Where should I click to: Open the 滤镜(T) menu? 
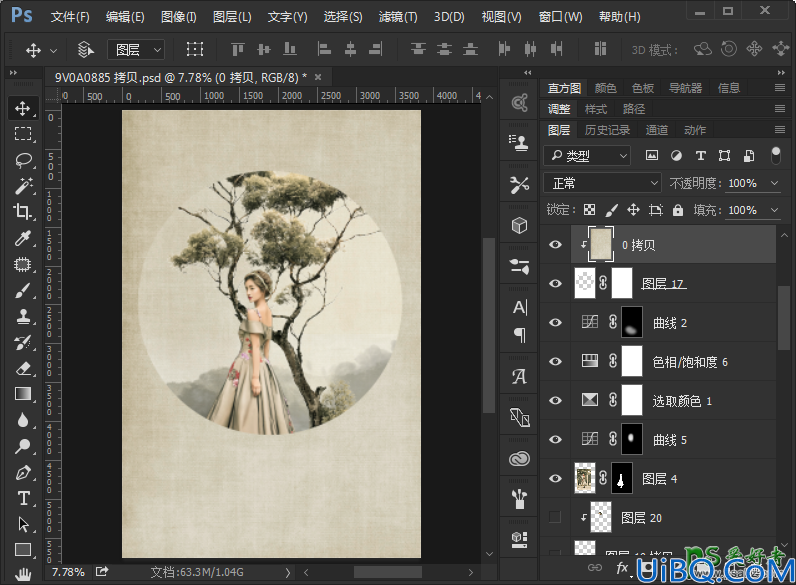coord(398,17)
